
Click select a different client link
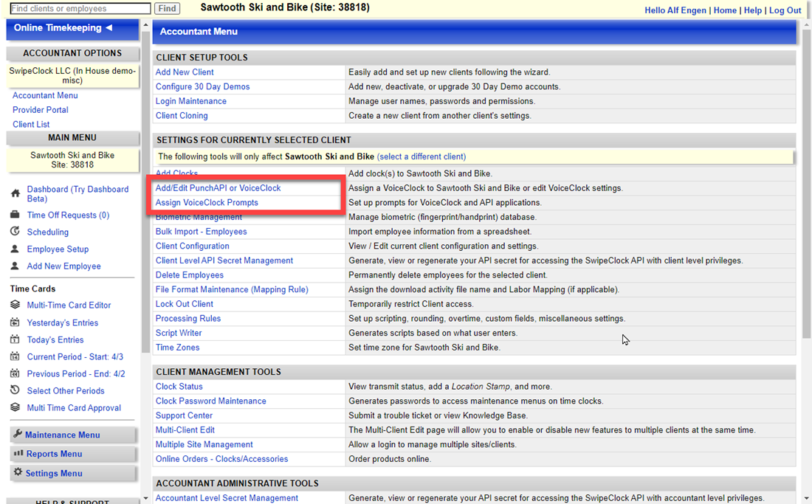tap(422, 156)
